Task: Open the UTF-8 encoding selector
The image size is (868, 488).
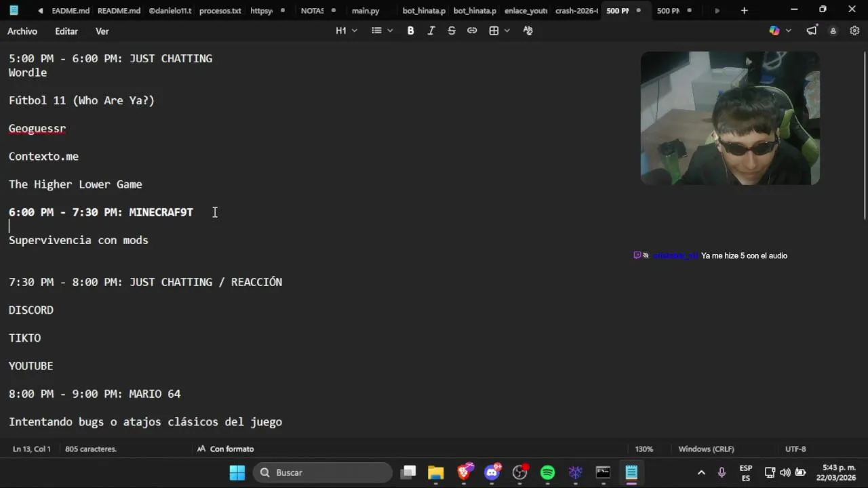Action: tap(795, 449)
